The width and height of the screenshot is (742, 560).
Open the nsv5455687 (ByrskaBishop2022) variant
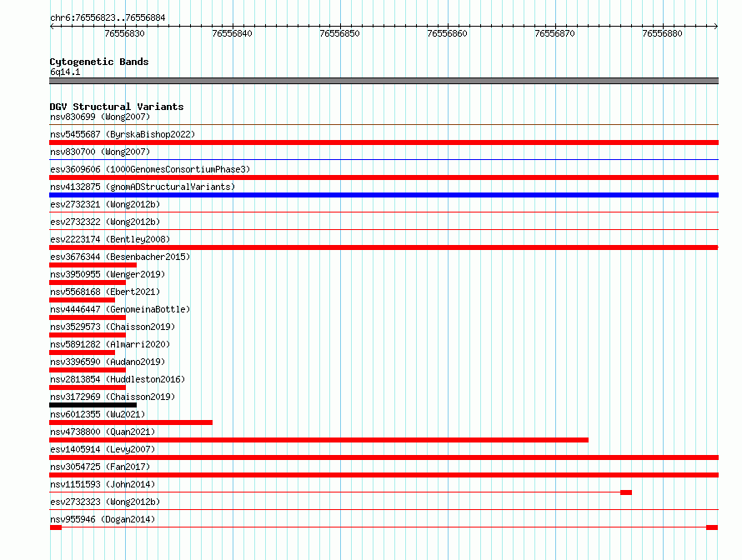click(123, 134)
